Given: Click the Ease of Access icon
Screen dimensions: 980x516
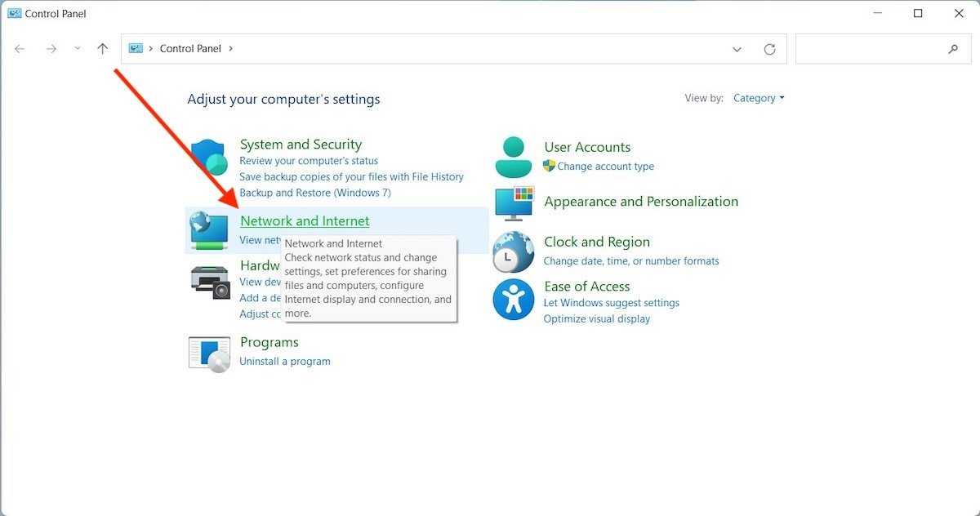Looking at the screenshot, I should click(x=513, y=300).
